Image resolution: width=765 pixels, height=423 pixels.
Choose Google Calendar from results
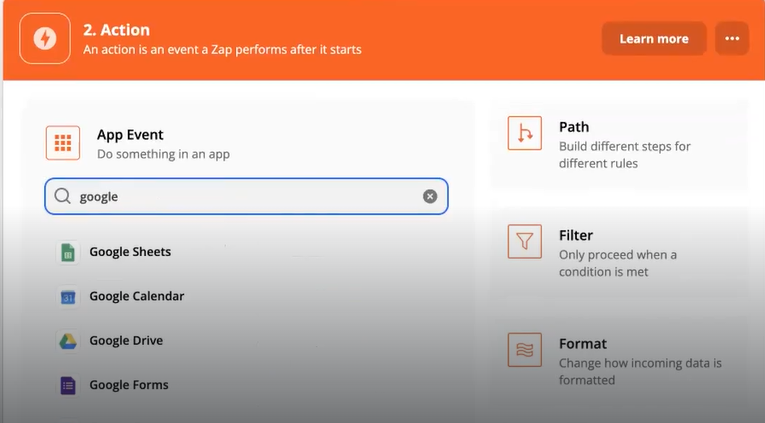point(137,296)
